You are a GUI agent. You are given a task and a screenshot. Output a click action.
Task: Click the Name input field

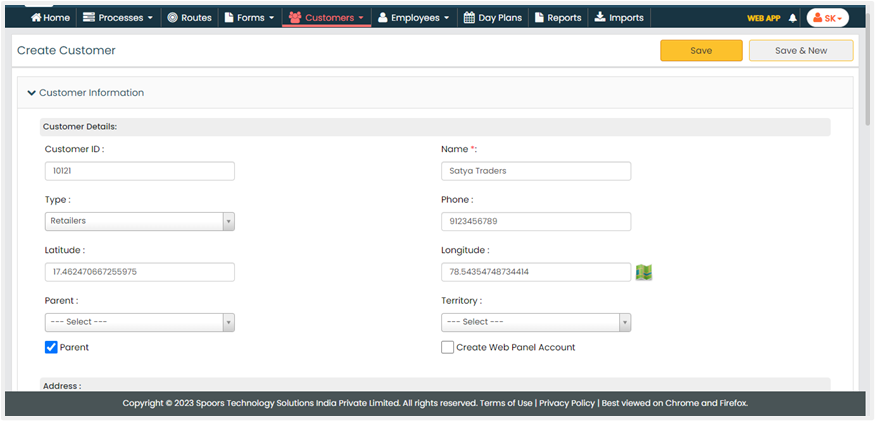tap(536, 171)
